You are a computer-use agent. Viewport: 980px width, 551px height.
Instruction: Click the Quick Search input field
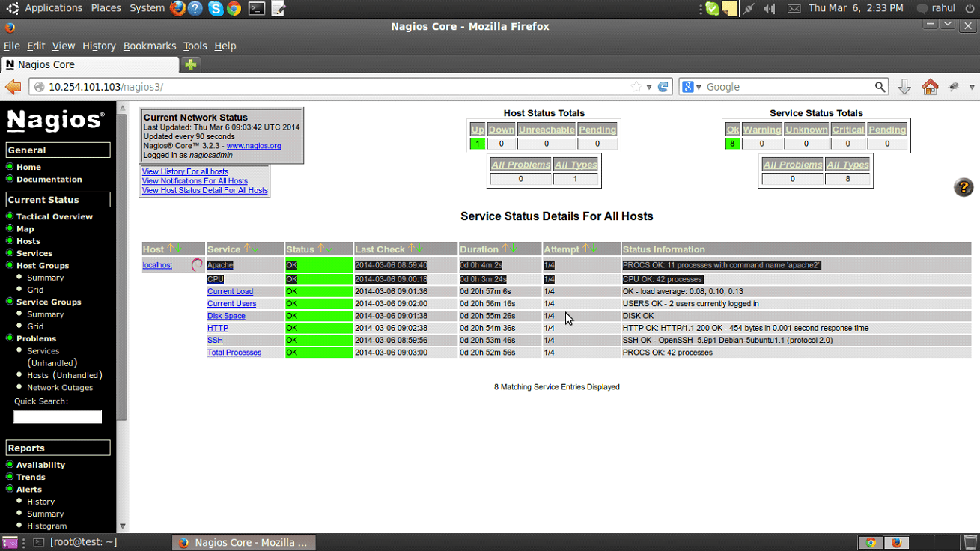[58, 416]
